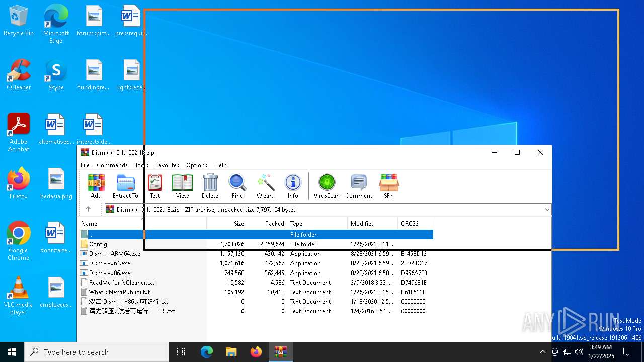Open the File menu
This screenshot has width=644, height=362.
(85, 165)
